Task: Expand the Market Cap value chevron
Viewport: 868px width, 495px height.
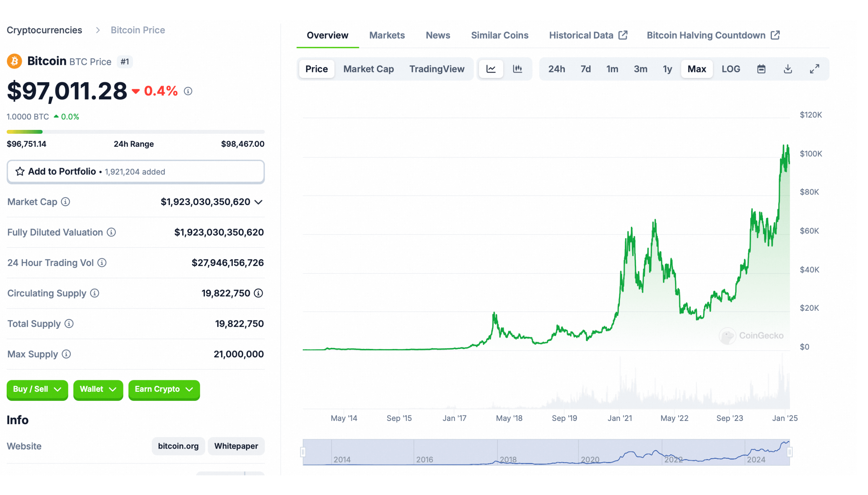Action: click(259, 202)
